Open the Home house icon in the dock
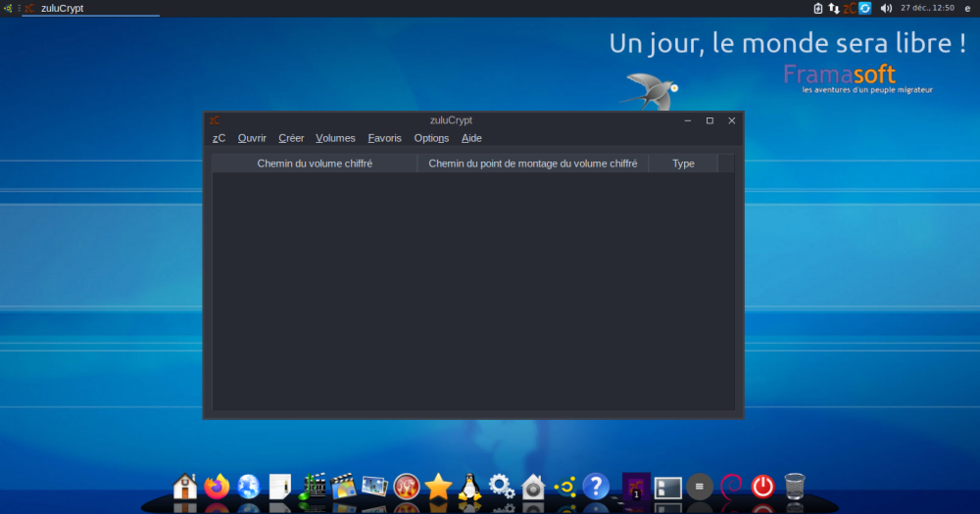This screenshot has height=514, width=980. pyautogui.click(x=185, y=486)
